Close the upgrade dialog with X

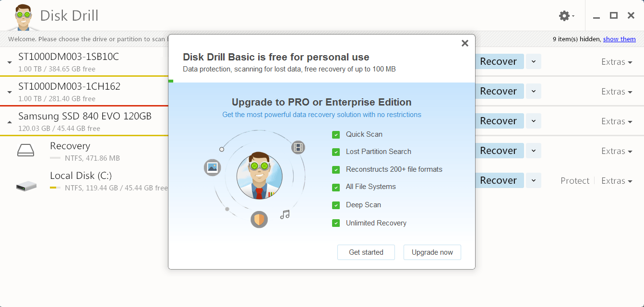pos(465,43)
